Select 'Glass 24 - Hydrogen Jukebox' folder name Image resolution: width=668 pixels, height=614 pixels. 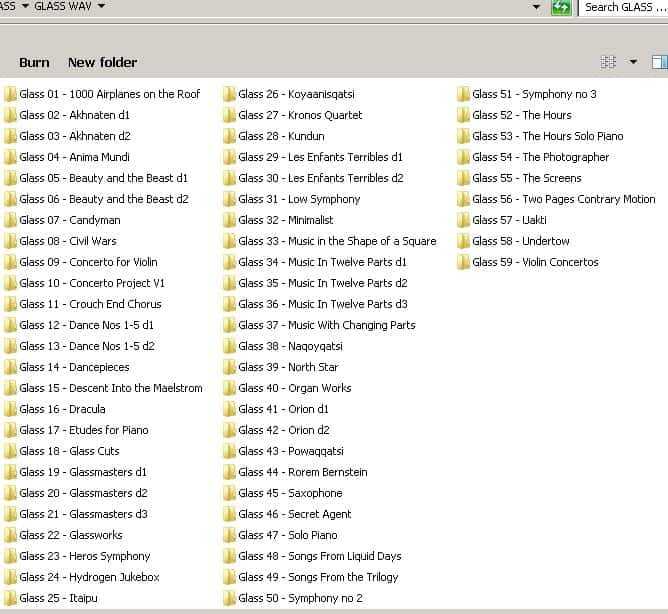[89, 577]
